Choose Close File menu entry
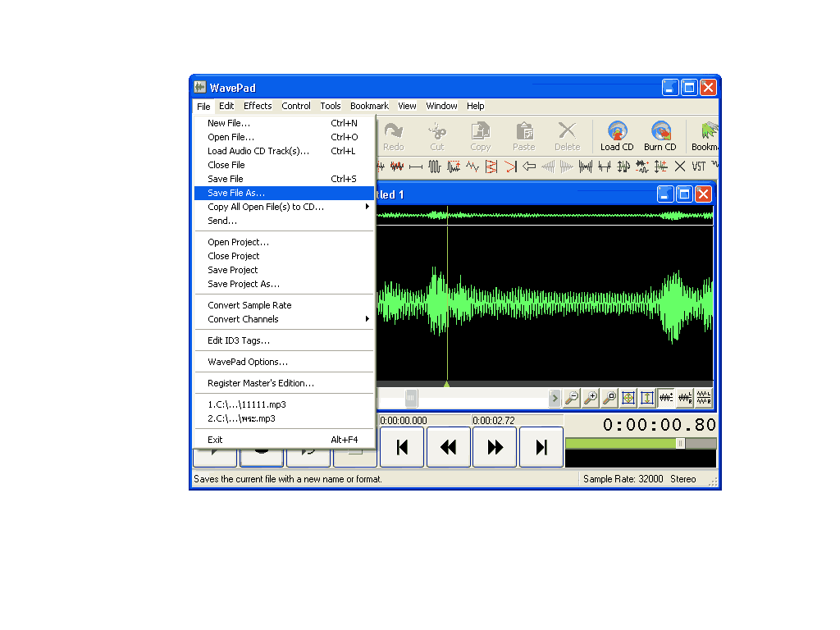Image resolution: width=840 pixels, height=630 pixels. coord(284,165)
